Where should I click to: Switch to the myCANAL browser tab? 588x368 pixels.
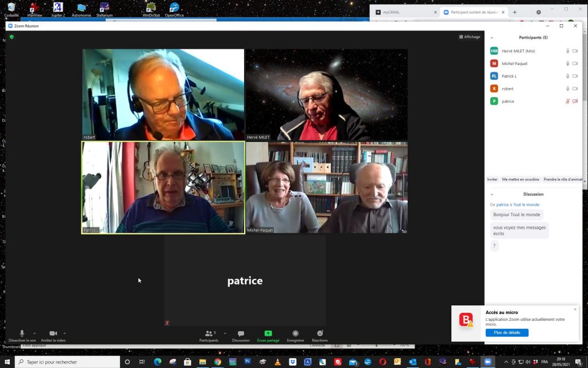[407, 13]
